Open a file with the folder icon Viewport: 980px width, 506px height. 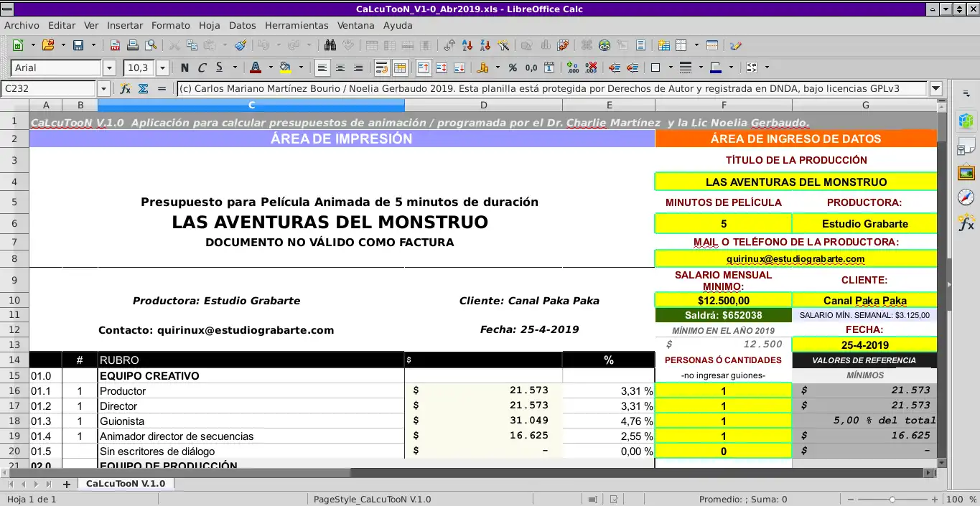coord(47,45)
